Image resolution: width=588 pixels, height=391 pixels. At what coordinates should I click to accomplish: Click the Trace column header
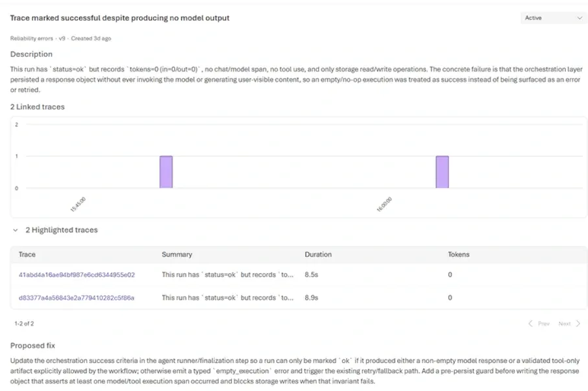(x=27, y=254)
